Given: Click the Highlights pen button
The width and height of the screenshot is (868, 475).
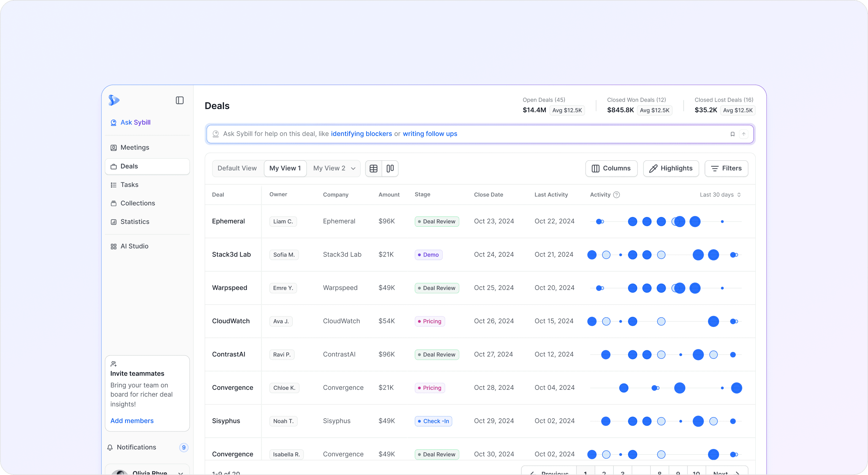Looking at the screenshot, I should (671, 169).
